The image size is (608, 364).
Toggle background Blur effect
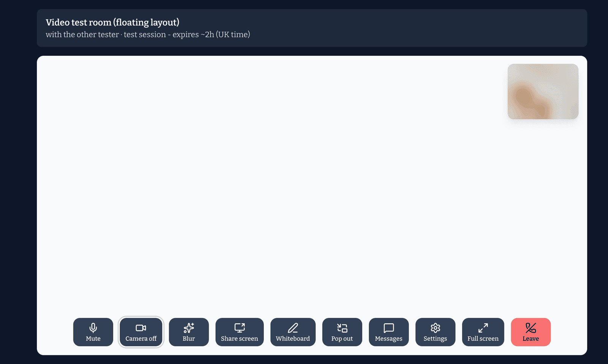click(x=189, y=332)
